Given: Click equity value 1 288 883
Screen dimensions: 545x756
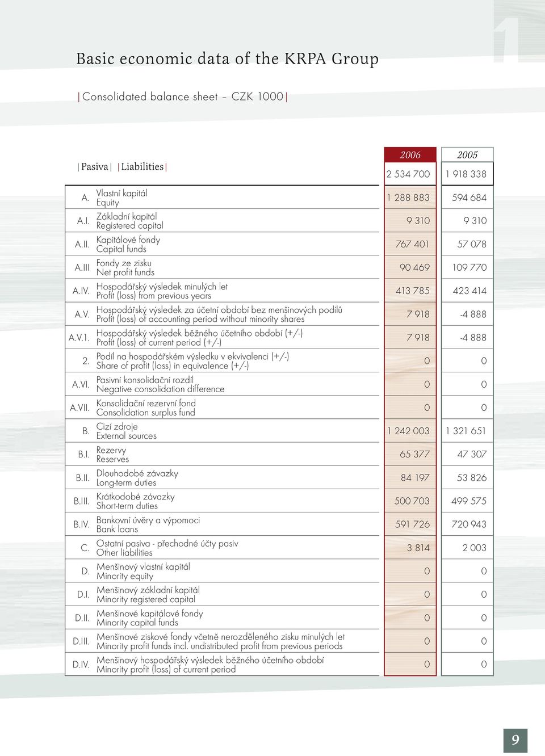Looking at the screenshot, I should click(x=408, y=198).
